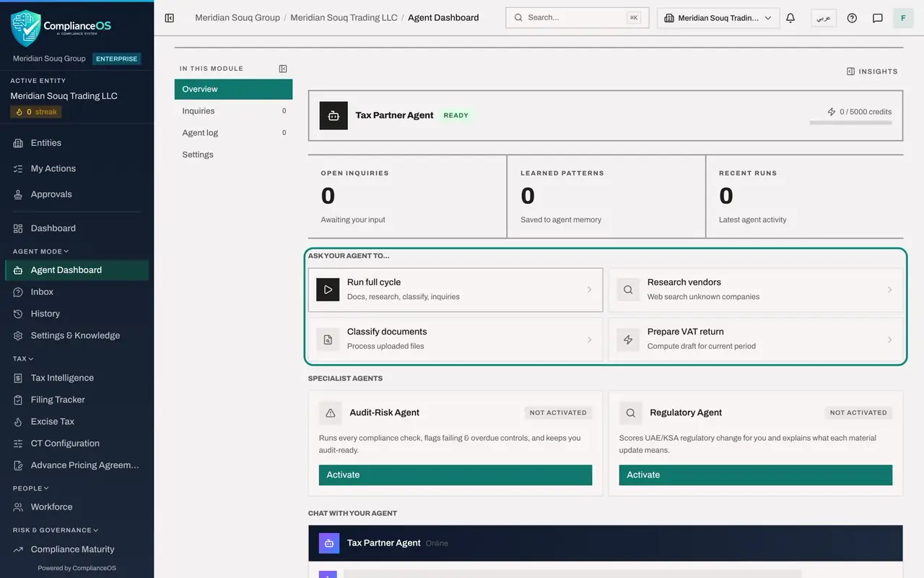Focus the Search input field
Image resolution: width=924 pixels, height=578 pixels.
tap(577, 18)
